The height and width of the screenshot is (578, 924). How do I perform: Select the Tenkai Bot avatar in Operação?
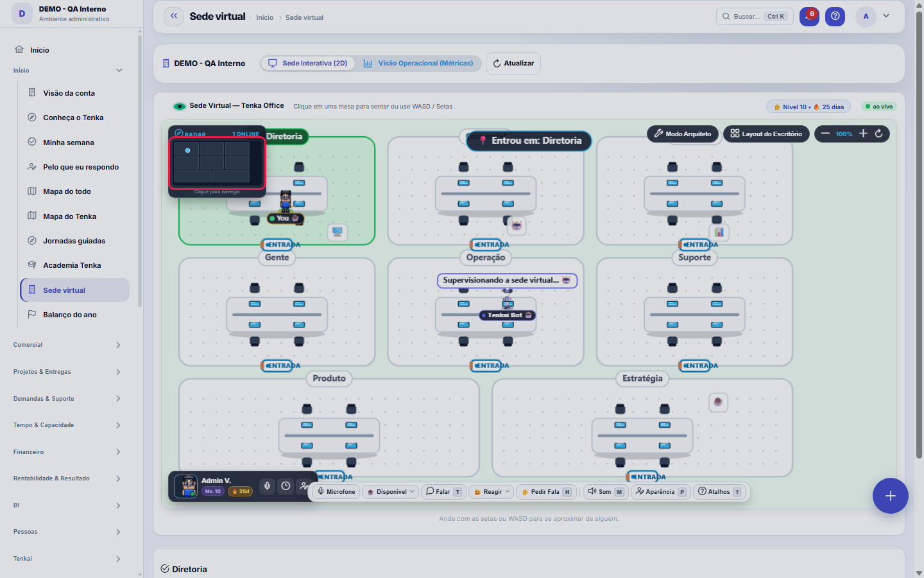pyautogui.click(x=508, y=301)
